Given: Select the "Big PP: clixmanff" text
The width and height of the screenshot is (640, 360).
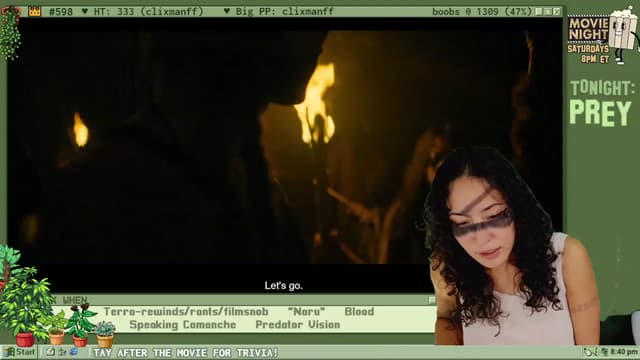Looking at the screenshot, I should [x=285, y=11].
